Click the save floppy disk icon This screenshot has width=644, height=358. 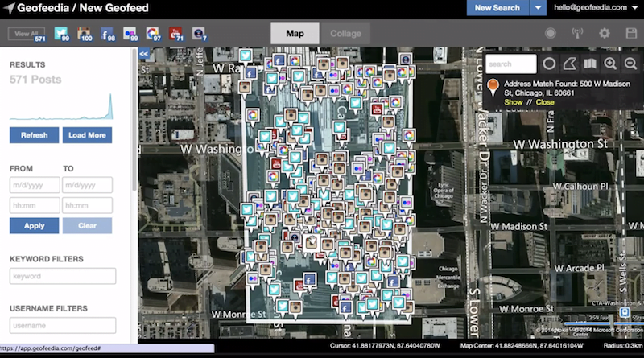click(x=630, y=34)
